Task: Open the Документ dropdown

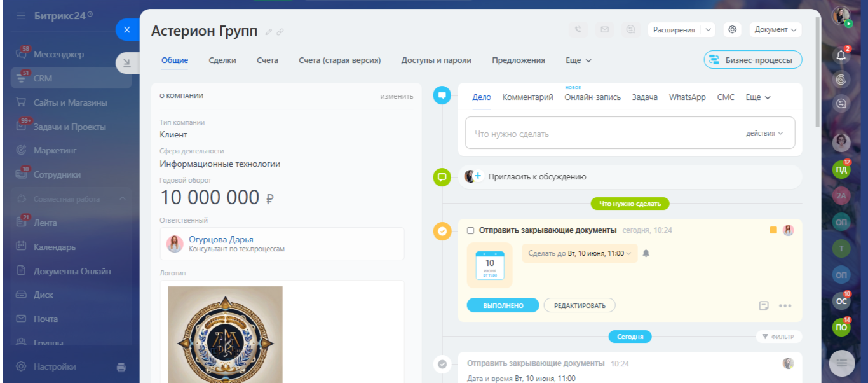Action: tap(775, 29)
